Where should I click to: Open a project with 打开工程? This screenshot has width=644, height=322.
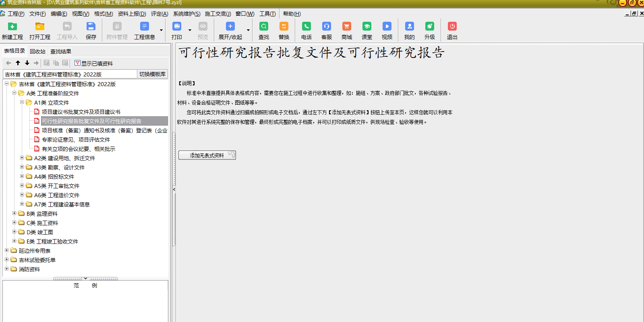[x=39, y=27]
